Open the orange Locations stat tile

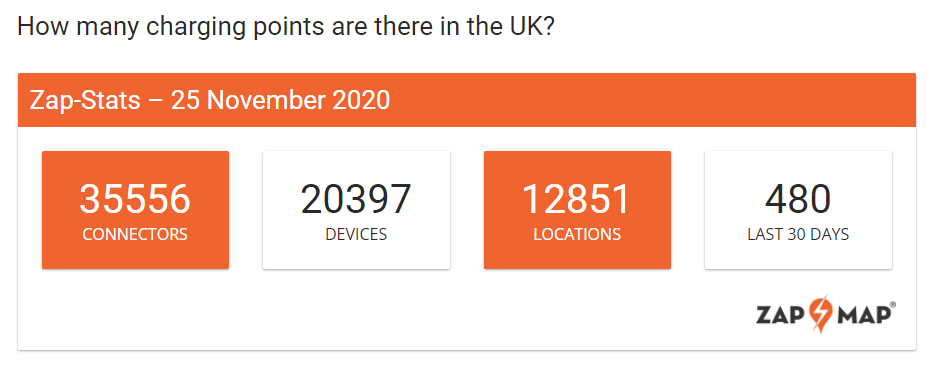tap(577, 210)
